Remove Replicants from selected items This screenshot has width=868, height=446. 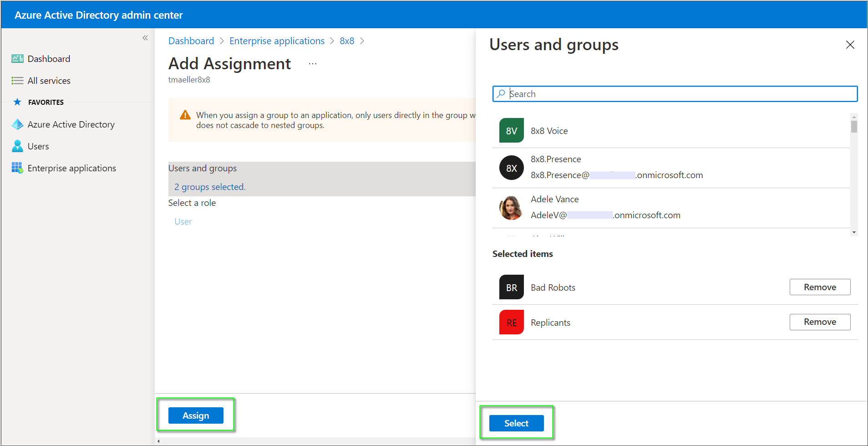click(820, 322)
